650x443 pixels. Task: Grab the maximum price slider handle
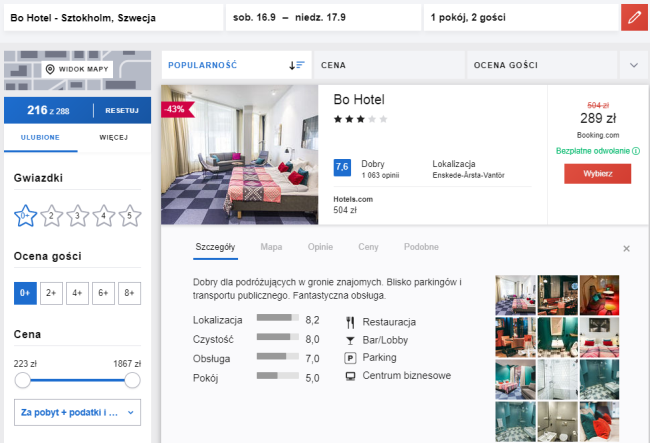tap(132, 380)
